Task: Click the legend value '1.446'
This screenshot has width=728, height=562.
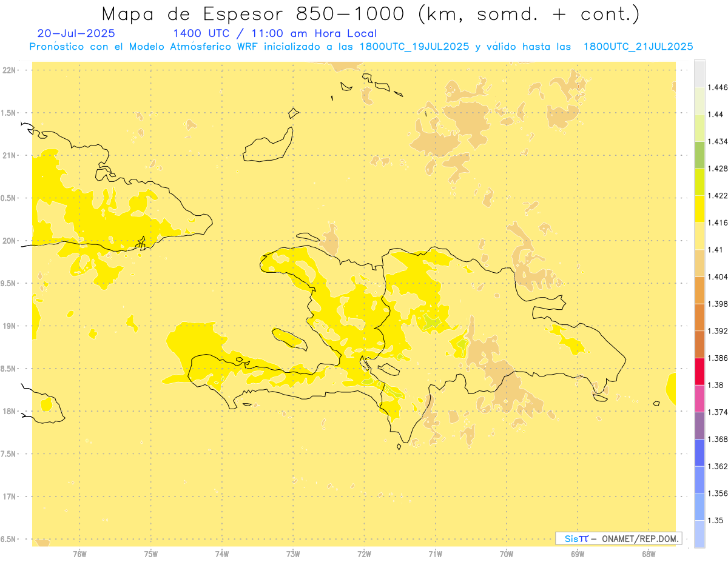Action: [x=718, y=87]
